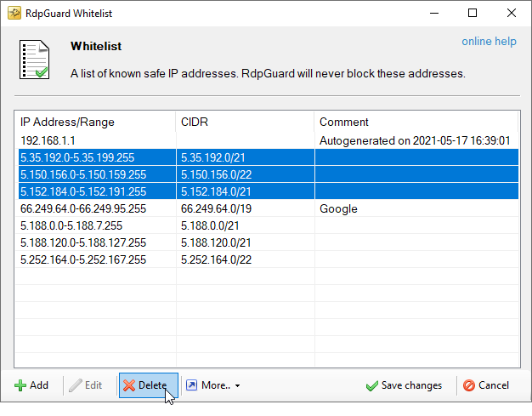Click the Delete button label
This screenshot has height=416, width=532.
coord(153,385)
